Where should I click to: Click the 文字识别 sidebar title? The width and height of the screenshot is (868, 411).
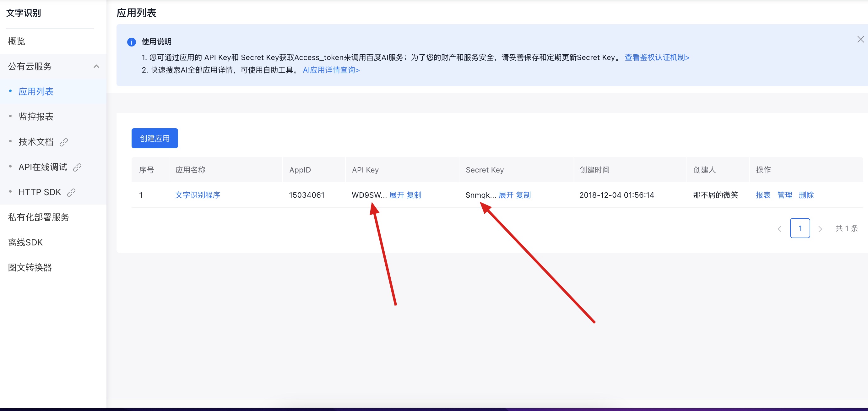(23, 13)
